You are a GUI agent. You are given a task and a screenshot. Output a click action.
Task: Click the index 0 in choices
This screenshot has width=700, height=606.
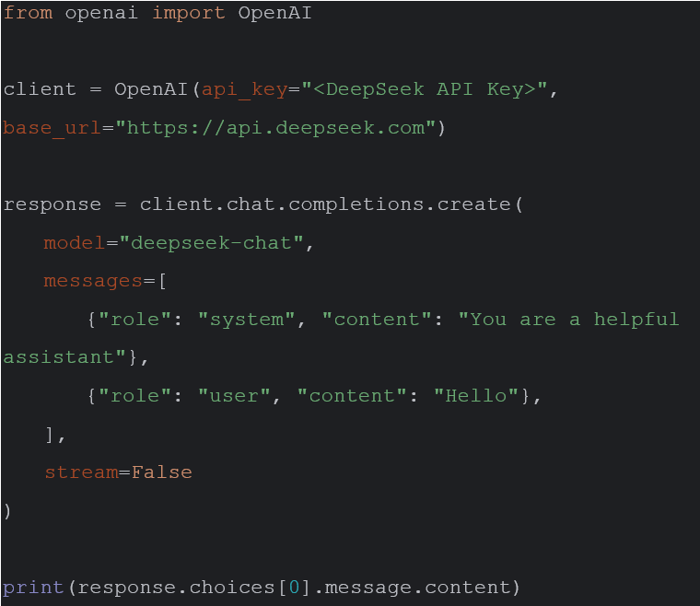294,588
